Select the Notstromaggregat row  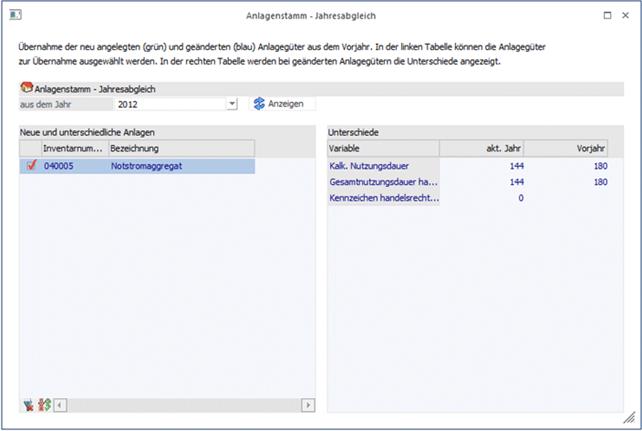[180, 166]
